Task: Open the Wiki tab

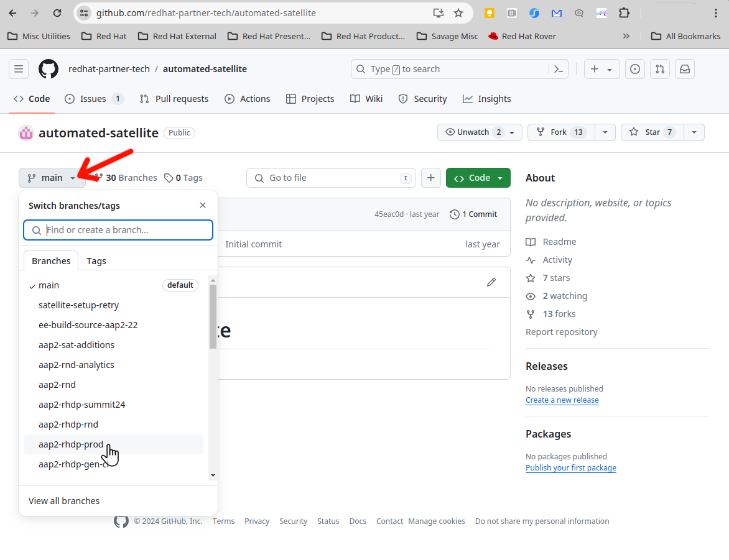Action: (x=366, y=99)
